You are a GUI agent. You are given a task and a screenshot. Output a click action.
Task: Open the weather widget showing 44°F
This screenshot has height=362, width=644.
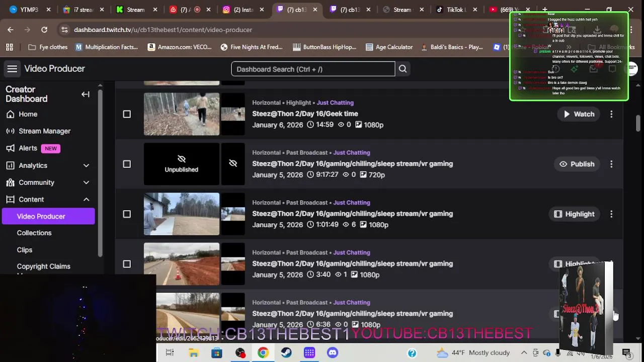tap(473, 353)
